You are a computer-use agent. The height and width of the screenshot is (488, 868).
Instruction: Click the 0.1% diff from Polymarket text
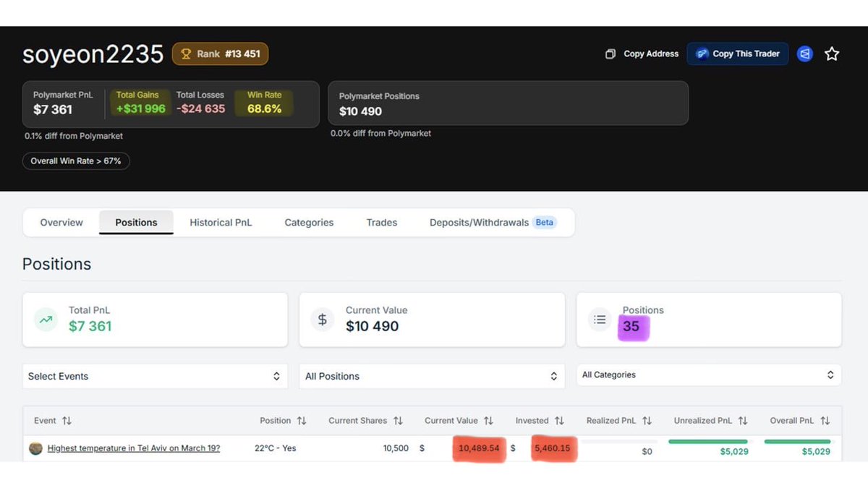point(74,136)
